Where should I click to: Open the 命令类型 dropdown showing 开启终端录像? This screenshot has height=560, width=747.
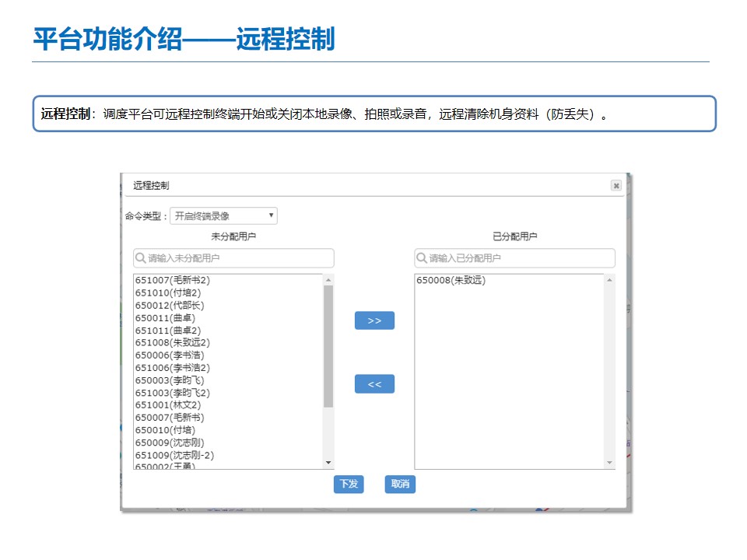pyautogui.click(x=223, y=215)
